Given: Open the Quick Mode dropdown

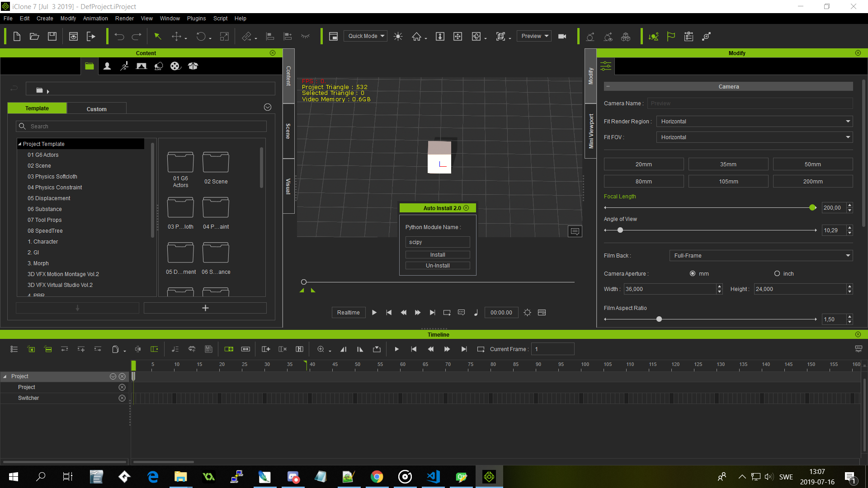Looking at the screenshot, I should click(x=365, y=36).
